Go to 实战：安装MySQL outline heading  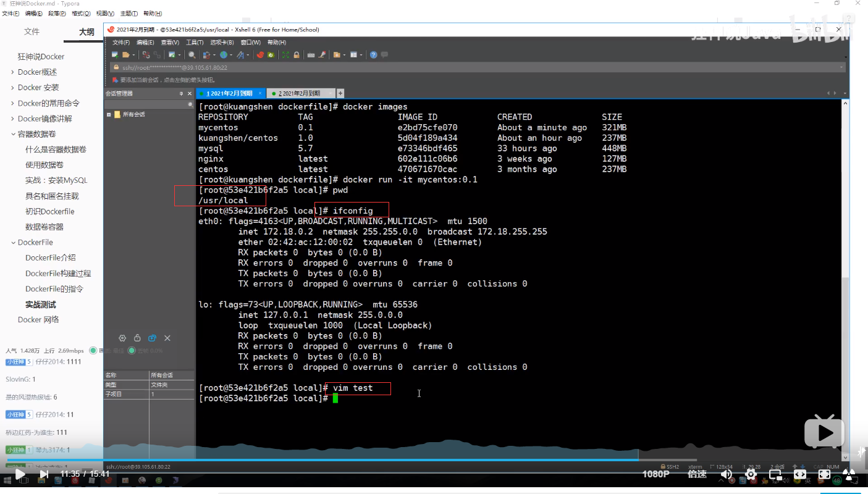pyautogui.click(x=56, y=180)
